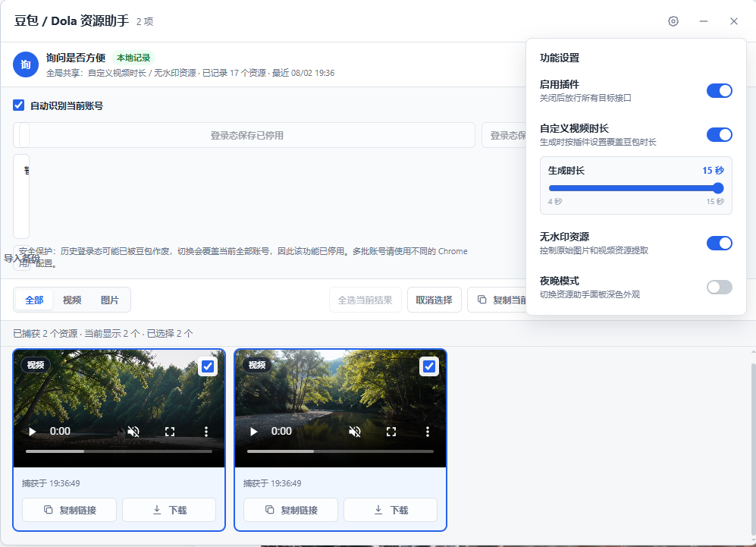
Task: Enable 夜晚模式 switch
Action: pos(720,287)
